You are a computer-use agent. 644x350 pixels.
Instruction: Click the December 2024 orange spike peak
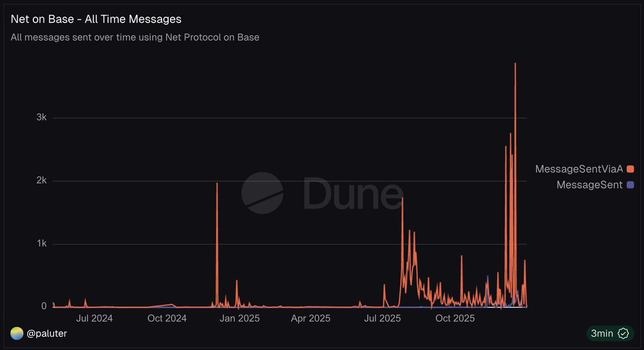(x=217, y=184)
